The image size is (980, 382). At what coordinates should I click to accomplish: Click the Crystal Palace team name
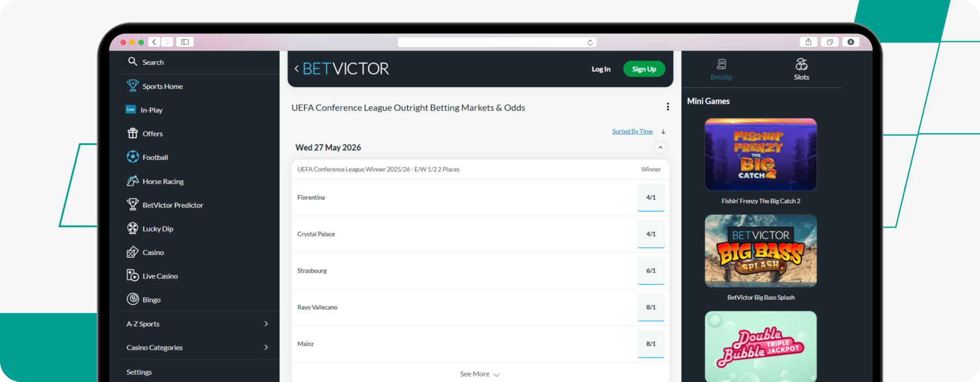(x=316, y=234)
